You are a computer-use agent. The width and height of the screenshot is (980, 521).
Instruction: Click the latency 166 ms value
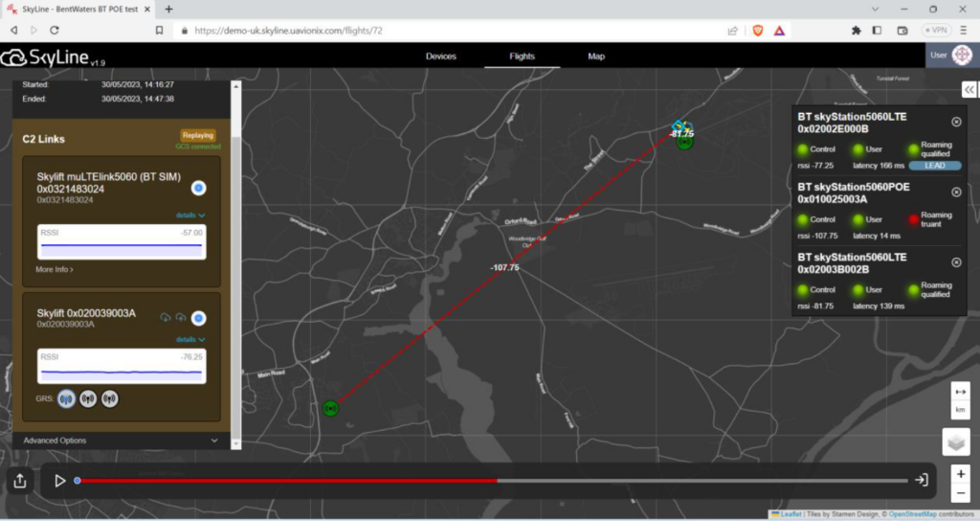(879, 166)
